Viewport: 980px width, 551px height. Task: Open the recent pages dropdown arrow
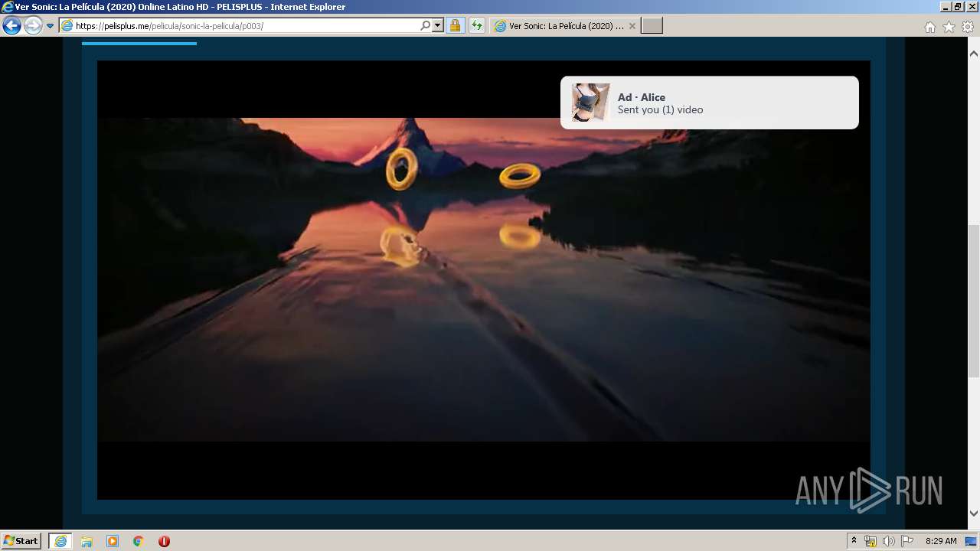[51, 26]
